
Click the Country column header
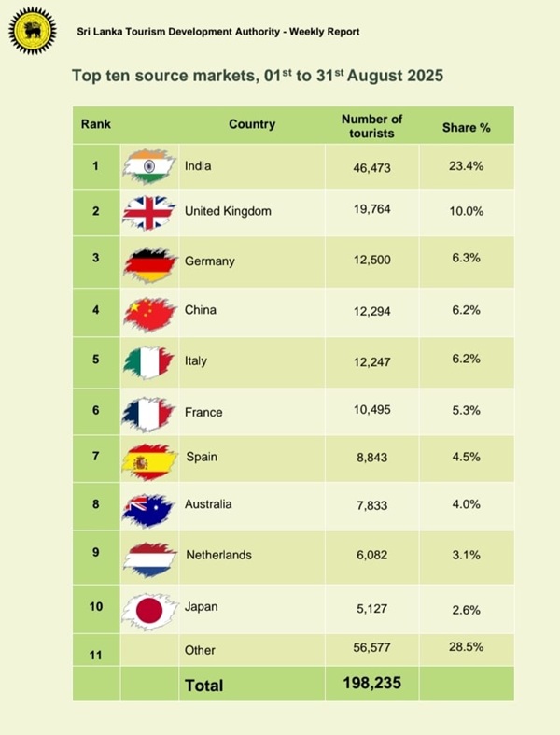[251, 124]
